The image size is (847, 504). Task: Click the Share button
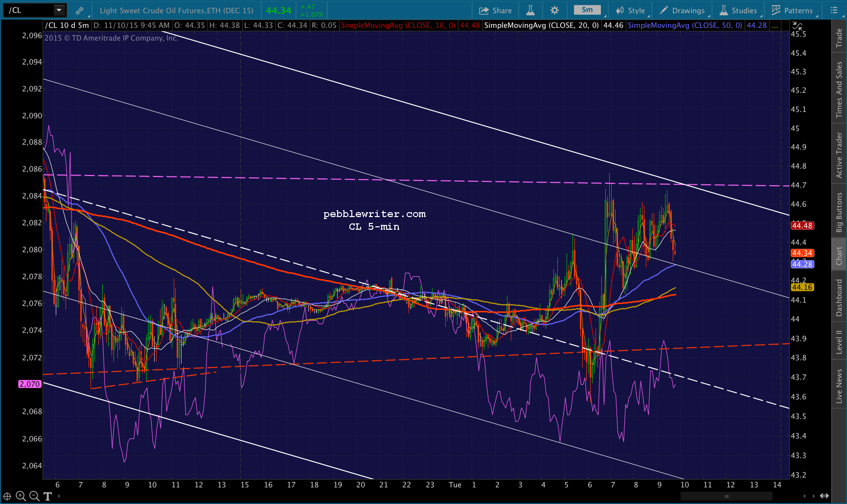tap(495, 10)
